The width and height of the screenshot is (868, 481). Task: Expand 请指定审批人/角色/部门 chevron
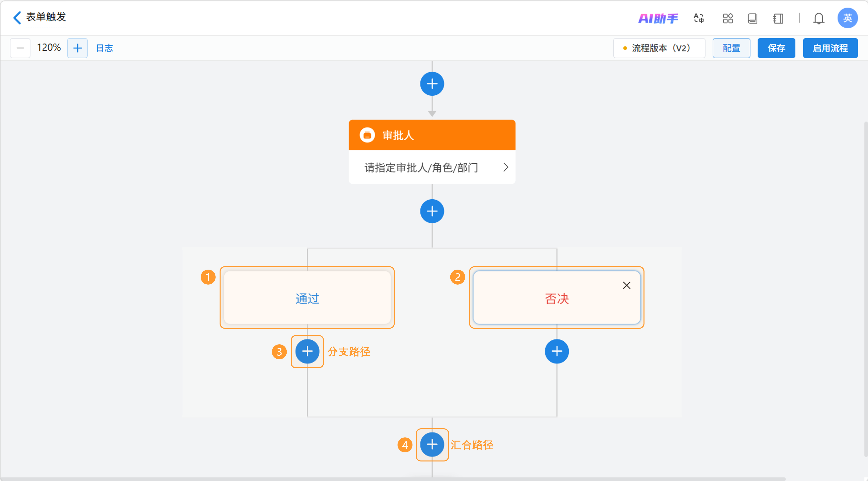coord(505,167)
